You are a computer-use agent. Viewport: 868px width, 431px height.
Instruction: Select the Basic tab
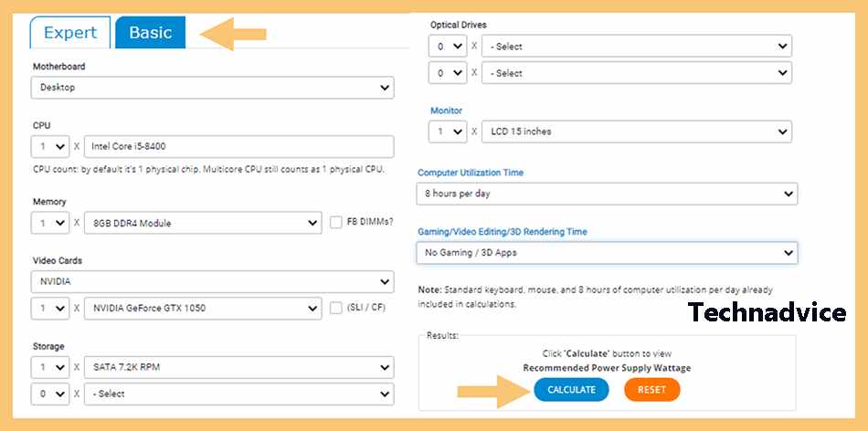pyautogui.click(x=151, y=32)
